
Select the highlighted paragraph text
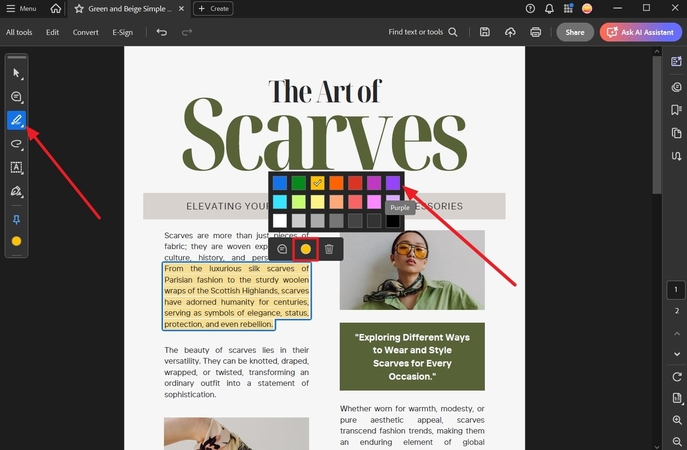click(237, 296)
